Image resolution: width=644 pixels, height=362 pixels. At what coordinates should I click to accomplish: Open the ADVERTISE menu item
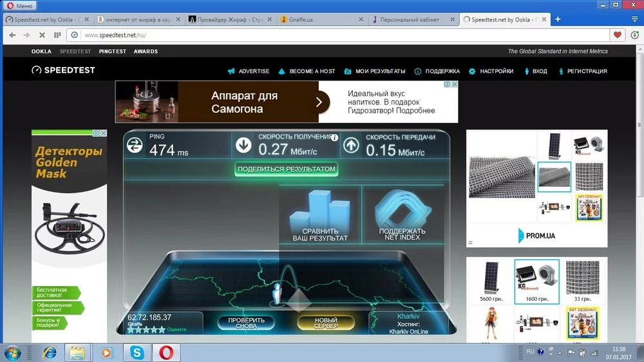pyautogui.click(x=249, y=71)
